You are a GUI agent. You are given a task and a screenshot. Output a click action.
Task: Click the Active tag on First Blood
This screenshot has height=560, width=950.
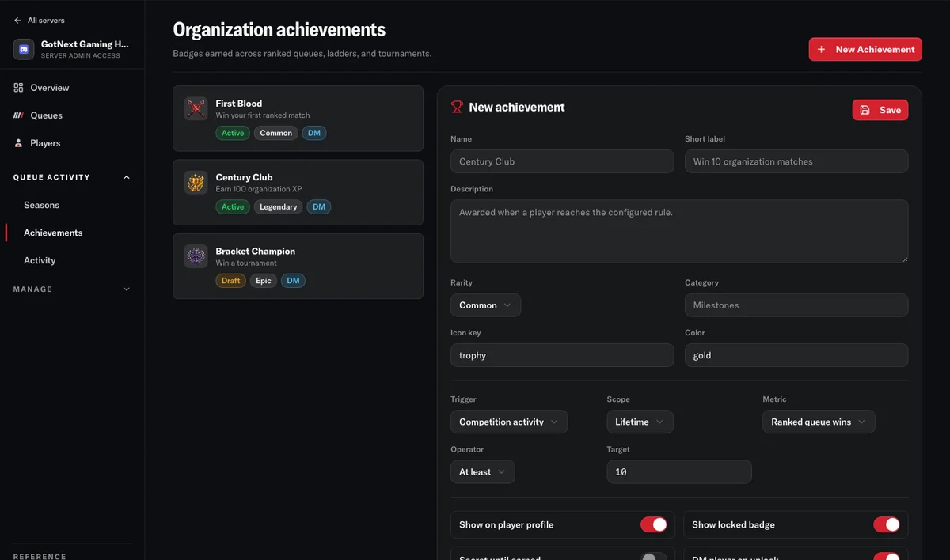[x=233, y=133]
